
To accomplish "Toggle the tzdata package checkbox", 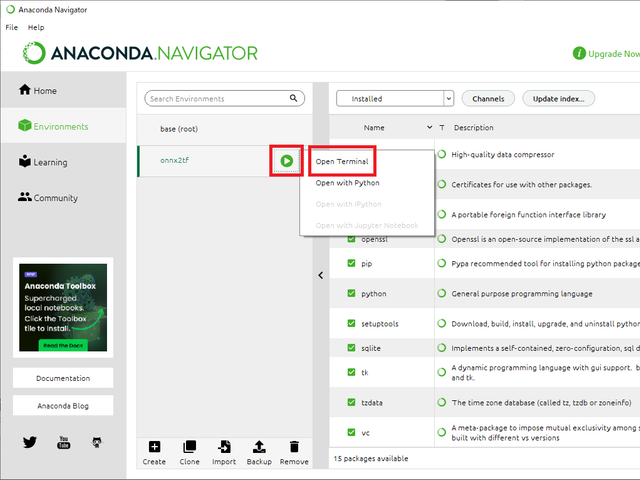I will pos(351,402).
